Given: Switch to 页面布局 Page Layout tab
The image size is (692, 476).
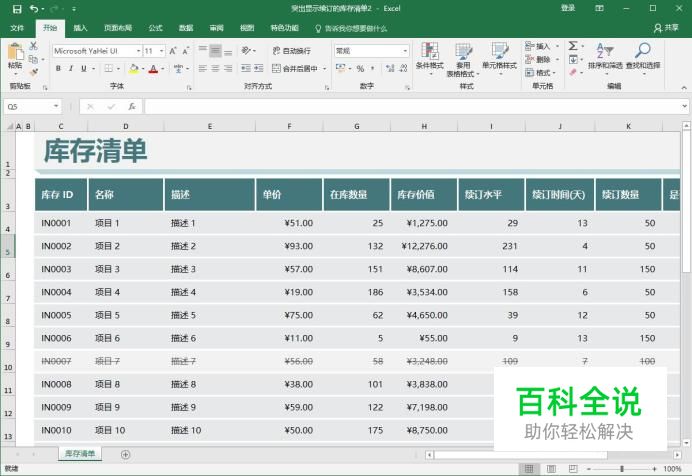Looking at the screenshot, I should click(118, 28).
